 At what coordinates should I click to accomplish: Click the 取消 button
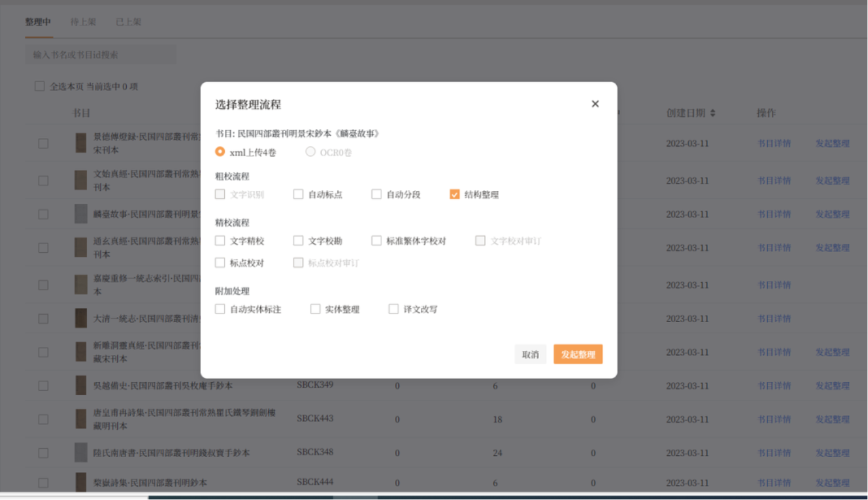pos(530,354)
